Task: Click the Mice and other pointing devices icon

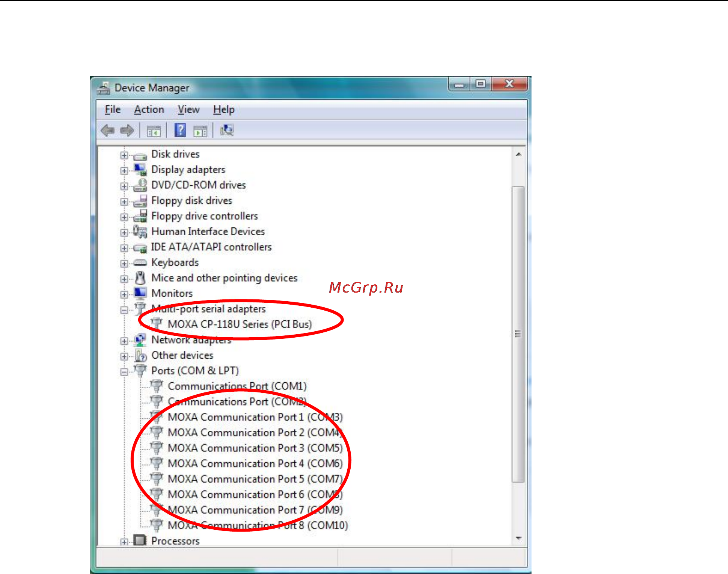Action: (140, 278)
